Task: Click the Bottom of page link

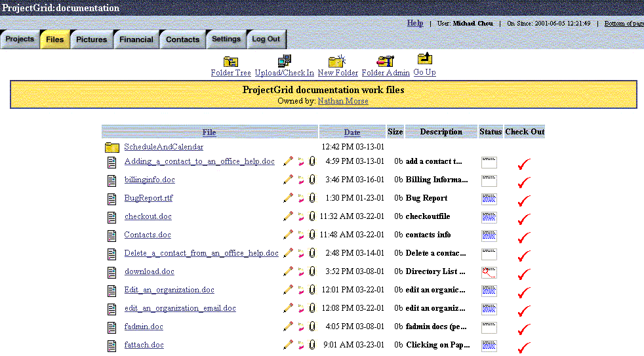Action: pyautogui.click(x=624, y=24)
